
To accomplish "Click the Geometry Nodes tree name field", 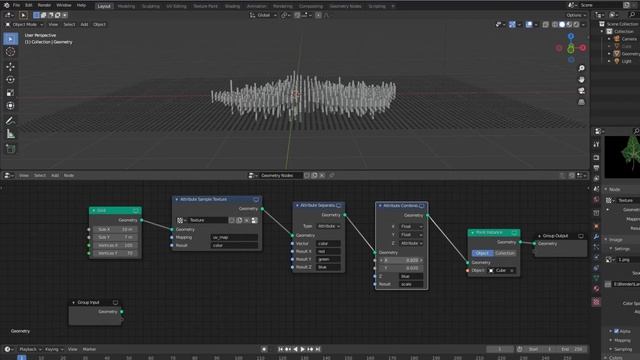I will (281, 176).
